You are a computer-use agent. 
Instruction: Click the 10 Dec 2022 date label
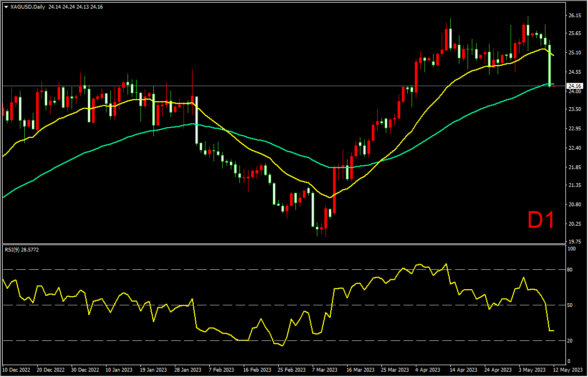(17, 369)
